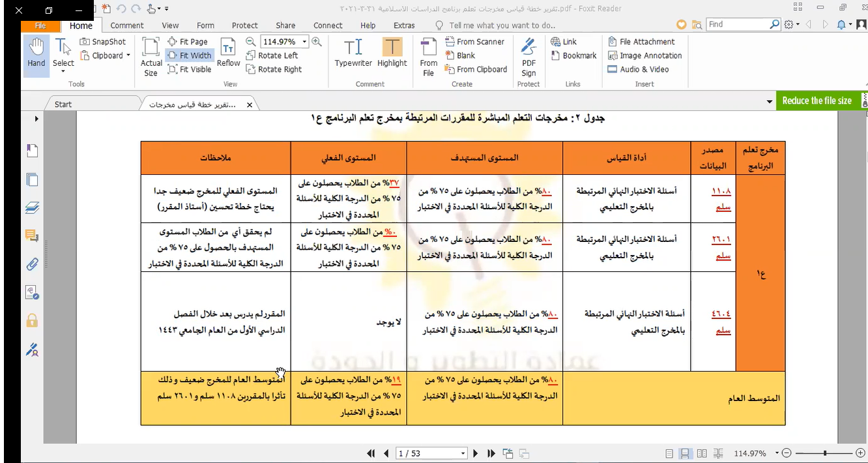Open the layers side panel

tap(32, 207)
